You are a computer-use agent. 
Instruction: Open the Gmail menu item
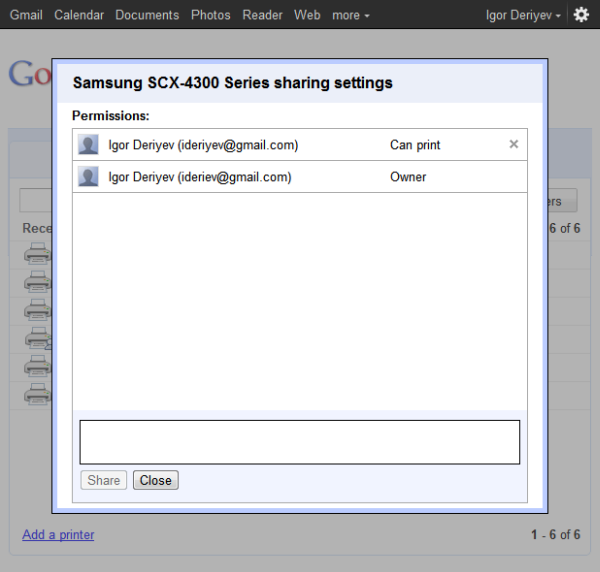point(26,15)
